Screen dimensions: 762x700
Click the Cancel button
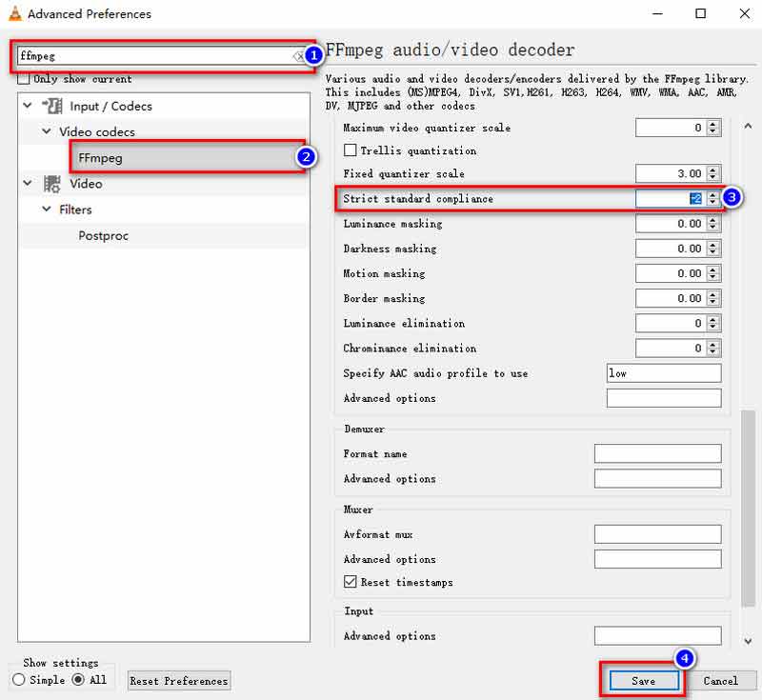tap(721, 681)
